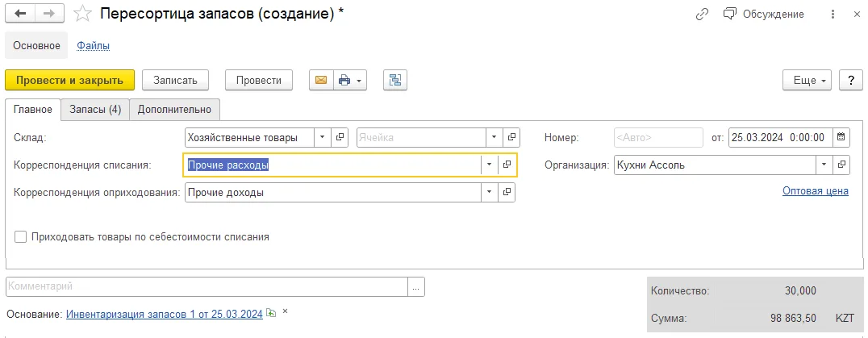This screenshot has height=338, width=868.
Task: Expand the print dropdown arrow
Action: point(359,81)
